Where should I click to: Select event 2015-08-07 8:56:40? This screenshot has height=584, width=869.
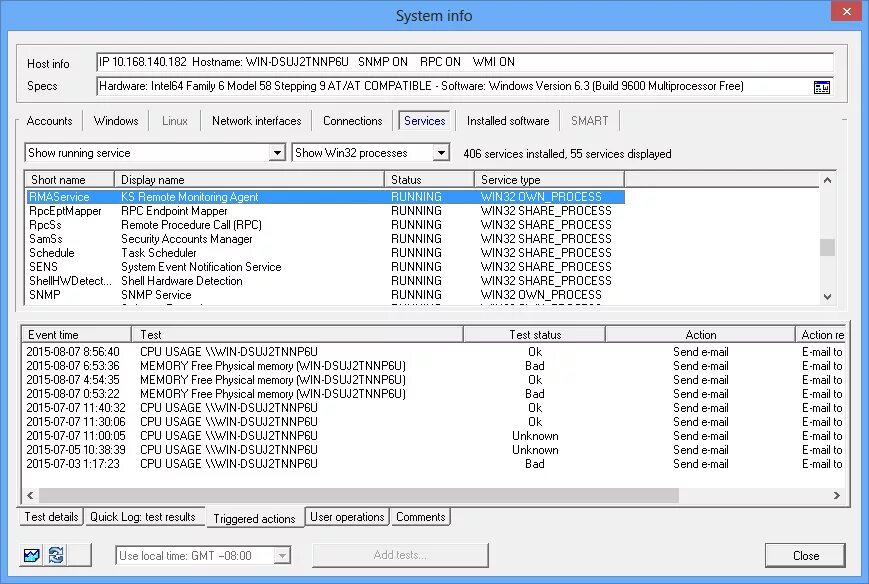point(434,352)
